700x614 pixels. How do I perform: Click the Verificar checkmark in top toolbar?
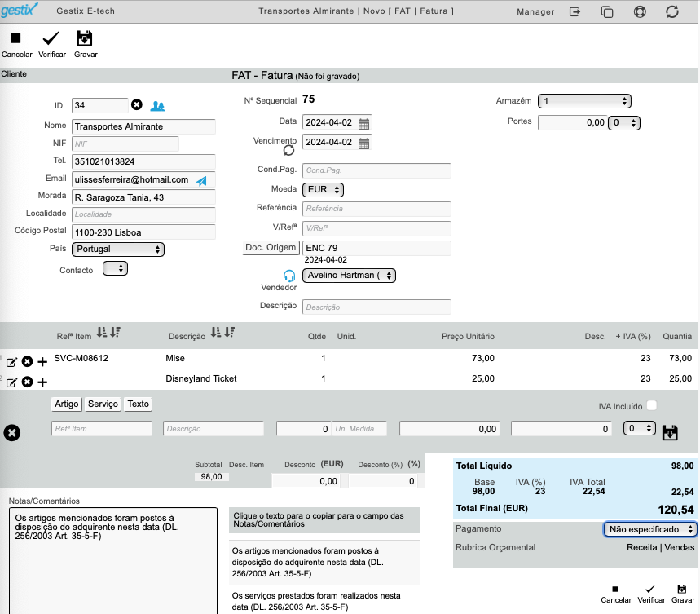coord(51,38)
